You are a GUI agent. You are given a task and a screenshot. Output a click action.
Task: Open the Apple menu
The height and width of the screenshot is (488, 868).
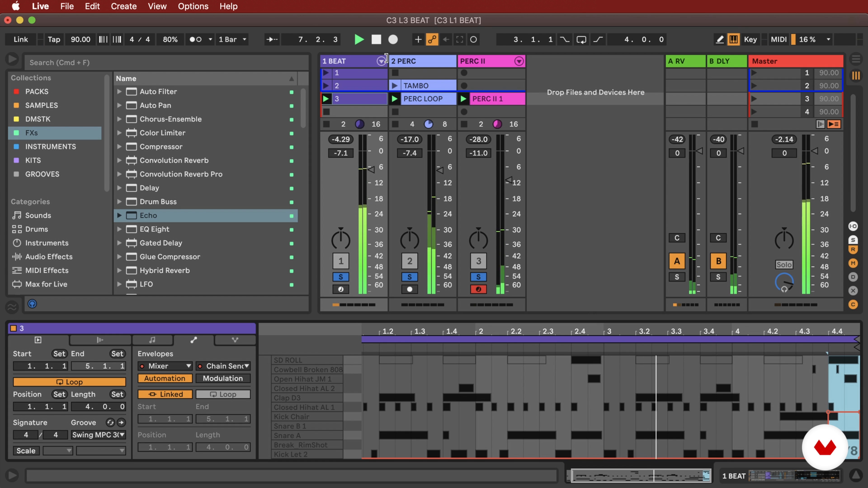coord(16,6)
